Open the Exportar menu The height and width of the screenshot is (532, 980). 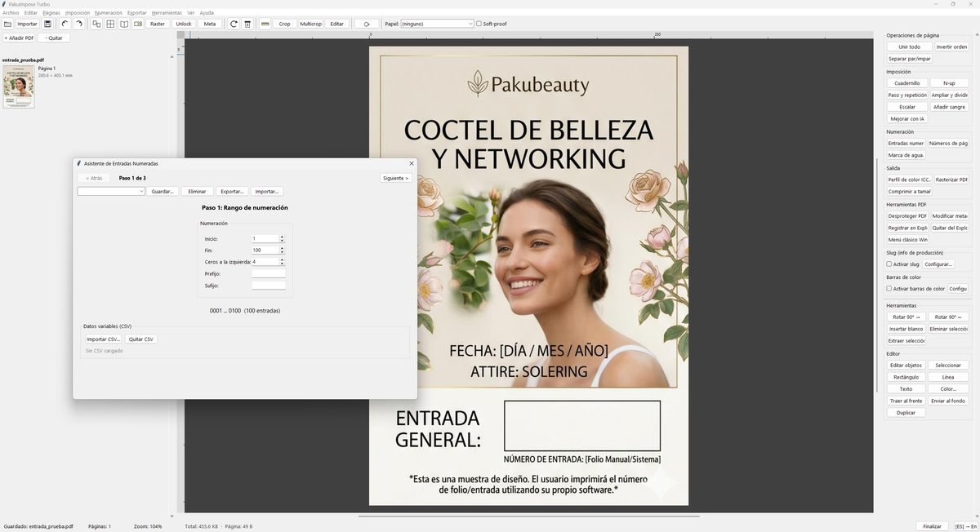click(x=137, y=13)
